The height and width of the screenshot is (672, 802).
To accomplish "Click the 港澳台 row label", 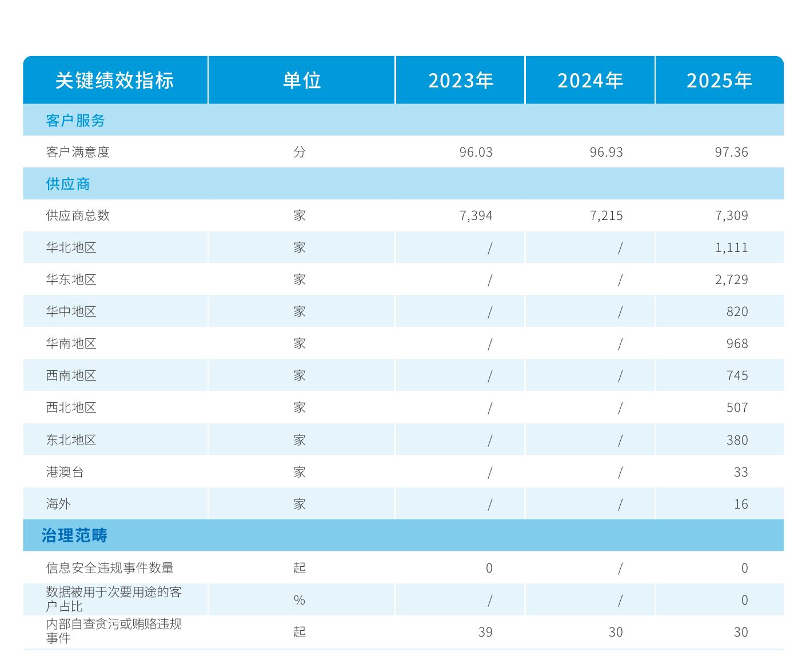I will coord(65,472).
